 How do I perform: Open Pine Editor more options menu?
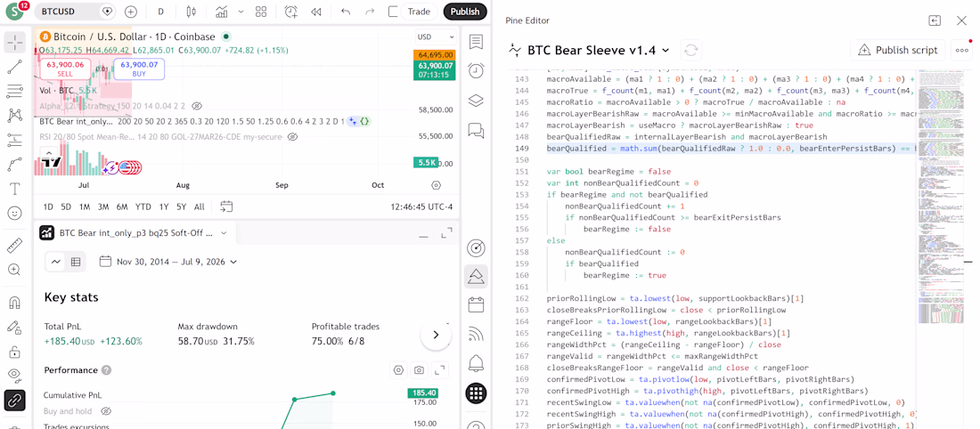pos(962,50)
